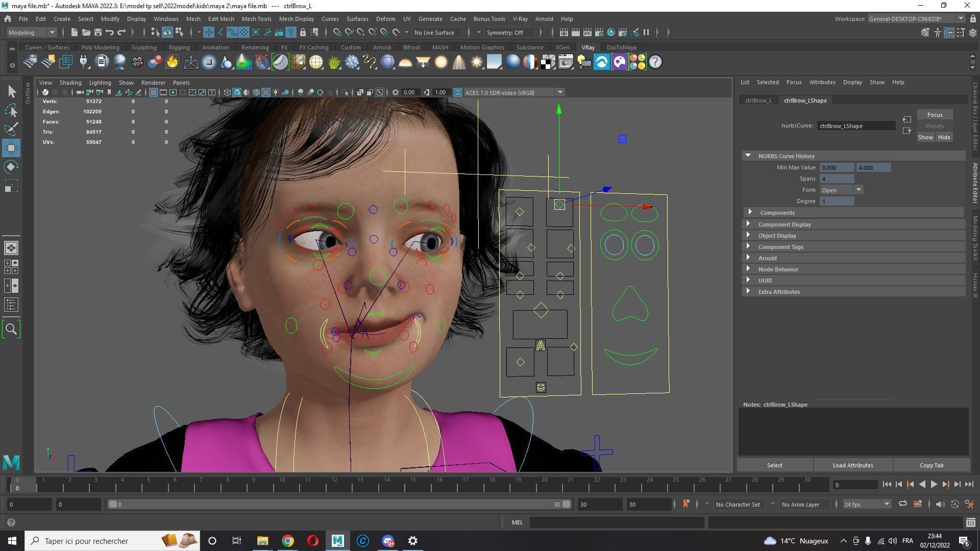Click the V-Ray fire shelf icon
Image resolution: width=980 pixels, height=551 pixels.
[173, 62]
